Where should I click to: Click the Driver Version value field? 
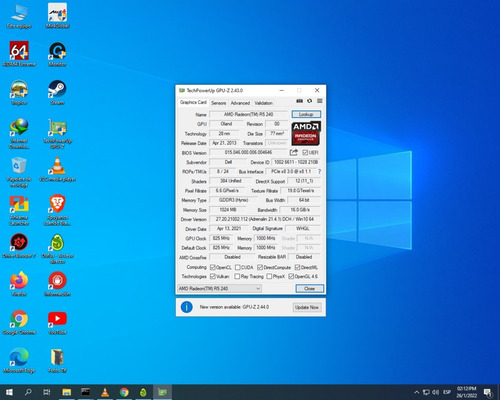[x=265, y=219]
